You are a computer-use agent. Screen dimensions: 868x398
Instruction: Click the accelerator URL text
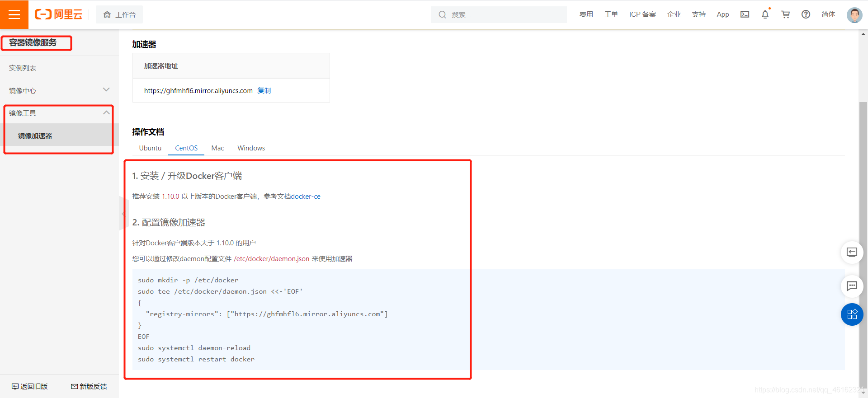(198, 90)
